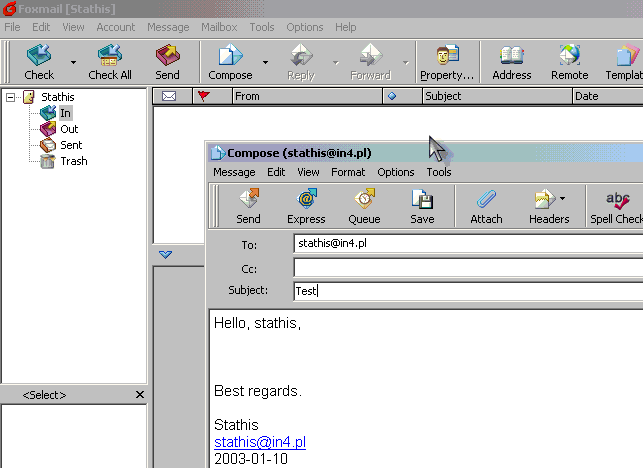Open the Account menu in Foxmail

(x=116, y=27)
